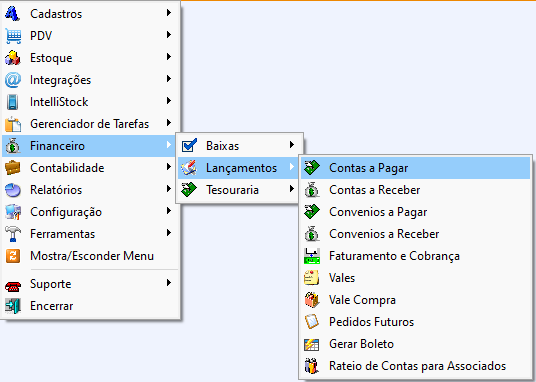Click the Mostra/Esconder Menu orange icon
The height and width of the screenshot is (382, 536).
pyautogui.click(x=13, y=256)
